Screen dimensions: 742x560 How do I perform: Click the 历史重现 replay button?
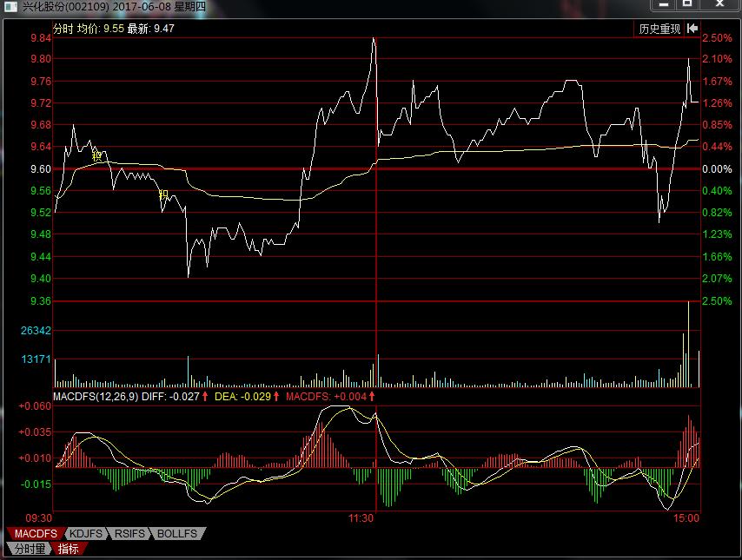click(x=659, y=29)
